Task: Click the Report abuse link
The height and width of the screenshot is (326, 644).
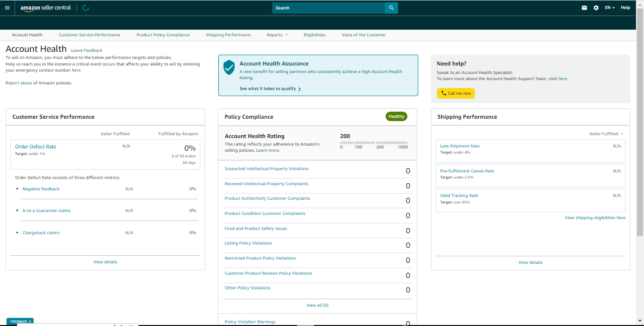Action: 19,83
